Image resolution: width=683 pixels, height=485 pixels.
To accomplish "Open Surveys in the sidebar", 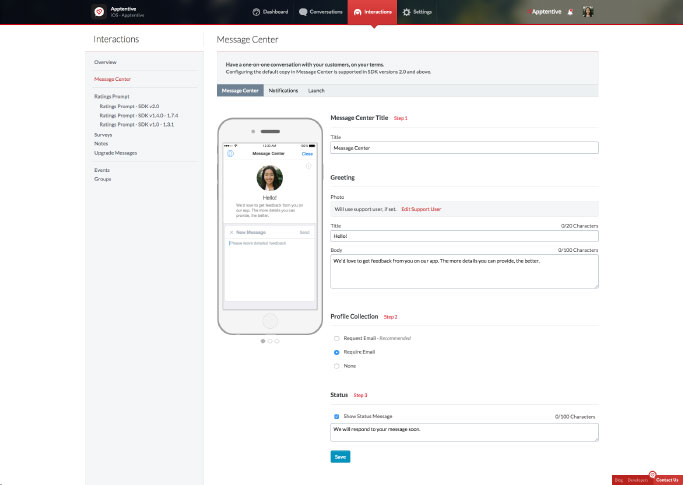I will [103, 135].
